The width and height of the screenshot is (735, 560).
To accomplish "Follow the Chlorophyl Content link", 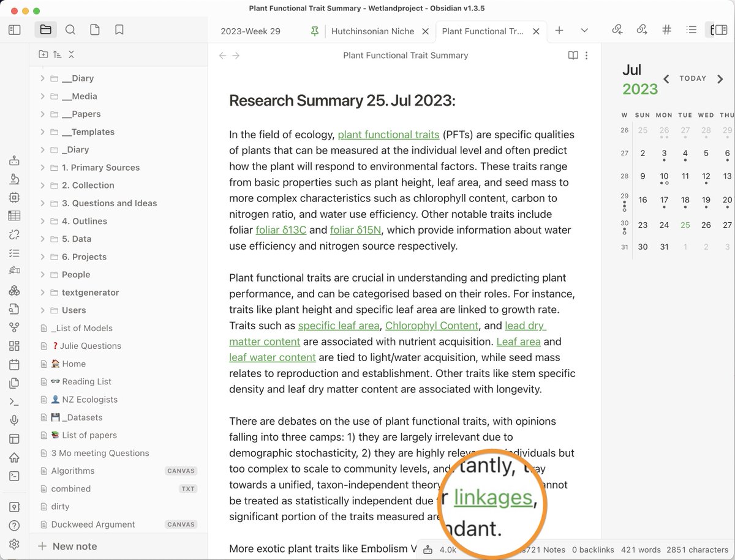I will pyautogui.click(x=432, y=326).
